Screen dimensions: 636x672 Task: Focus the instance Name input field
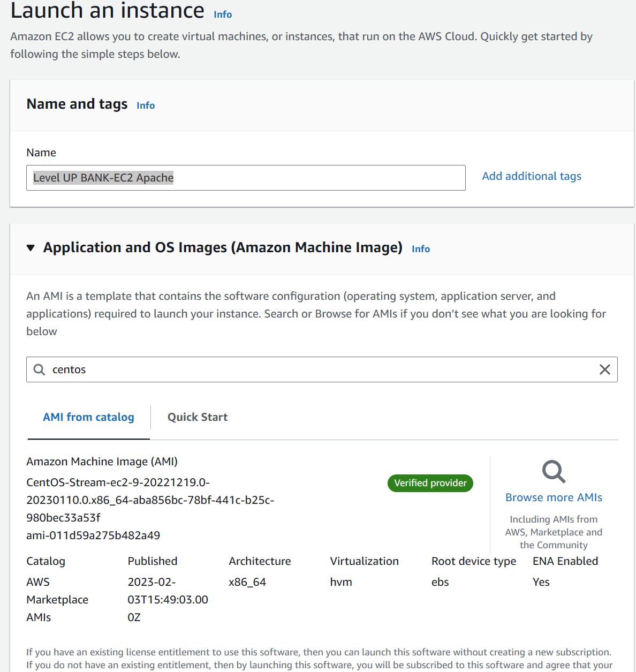coord(246,178)
